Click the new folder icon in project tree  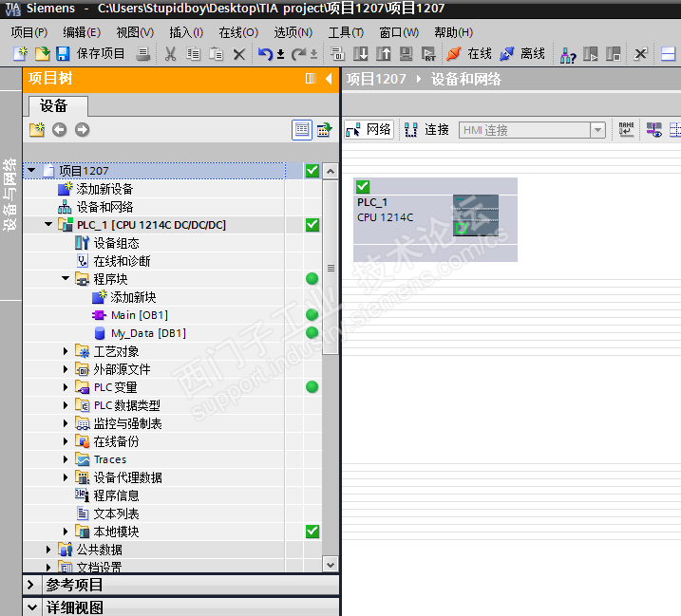37,129
